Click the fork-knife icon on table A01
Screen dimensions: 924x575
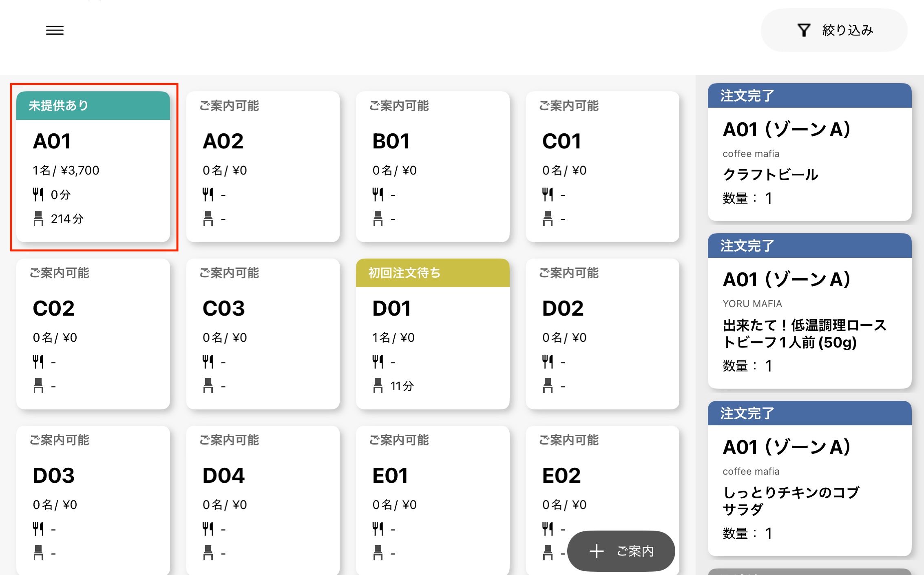pyautogui.click(x=38, y=195)
